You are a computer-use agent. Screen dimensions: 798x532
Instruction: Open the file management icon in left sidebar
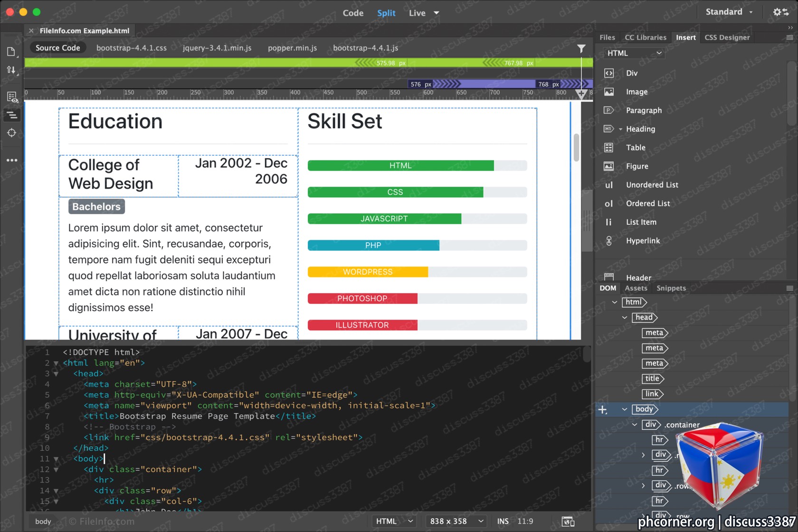(x=11, y=70)
